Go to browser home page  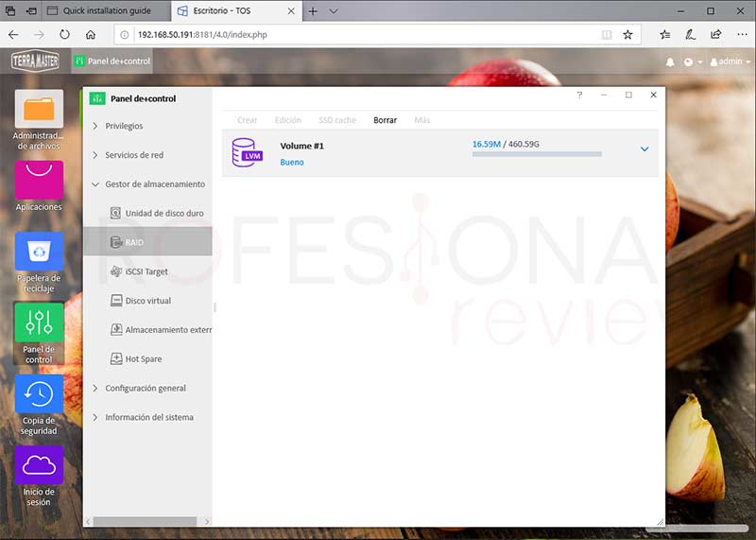tap(90, 35)
